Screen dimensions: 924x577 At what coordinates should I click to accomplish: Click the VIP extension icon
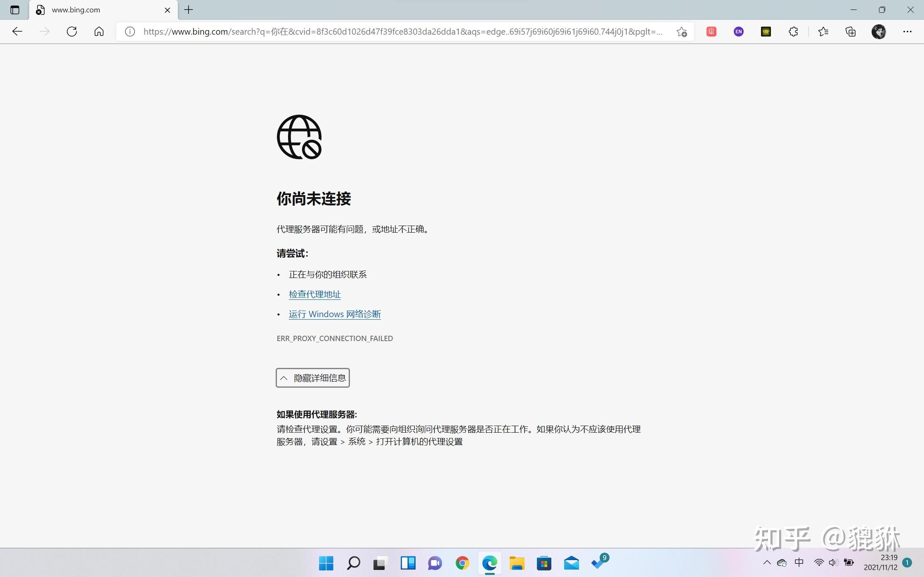[766, 31]
